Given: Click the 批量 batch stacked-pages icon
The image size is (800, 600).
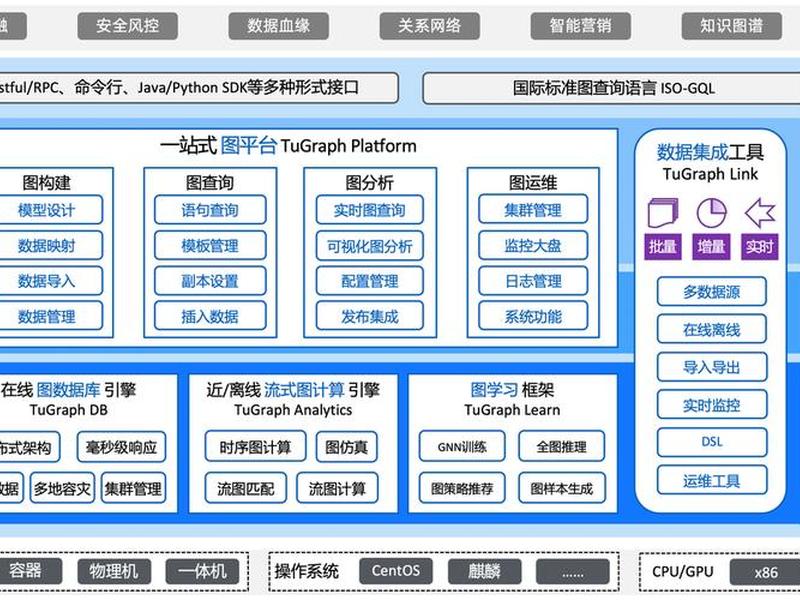Looking at the screenshot, I should [x=663, y=213].
